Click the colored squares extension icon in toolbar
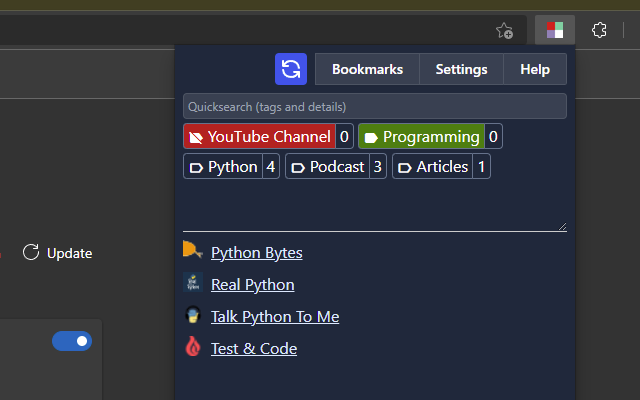The width and height of the screenshot is (640, 400). (555, 30)
